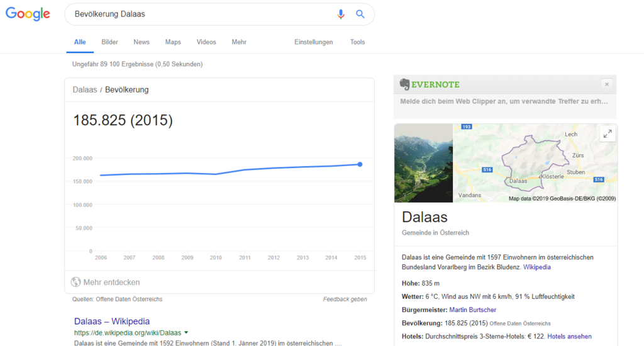Click the globe icon beside Mehr entdecken
The image size is (644, 346).
tap(75, 282)
